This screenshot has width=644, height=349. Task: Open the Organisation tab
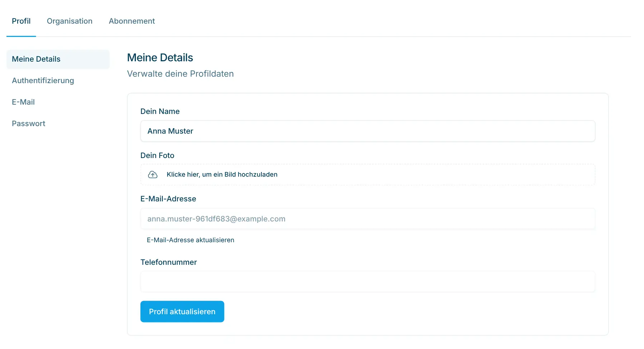(70, 21)
